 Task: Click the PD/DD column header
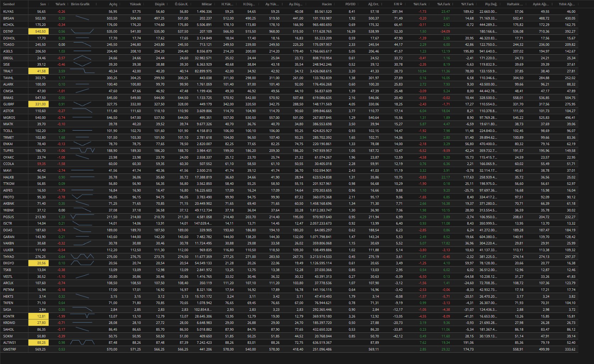click(x=350, y=4)
